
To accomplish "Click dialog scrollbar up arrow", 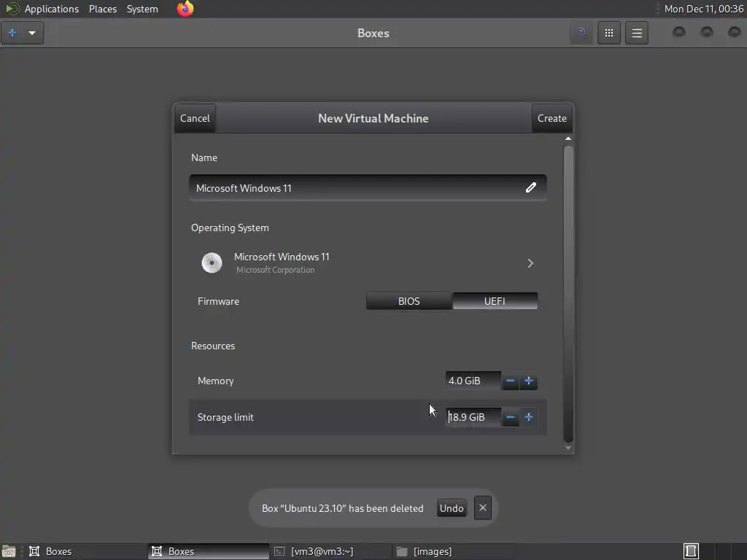I will (x=568, y=139).
